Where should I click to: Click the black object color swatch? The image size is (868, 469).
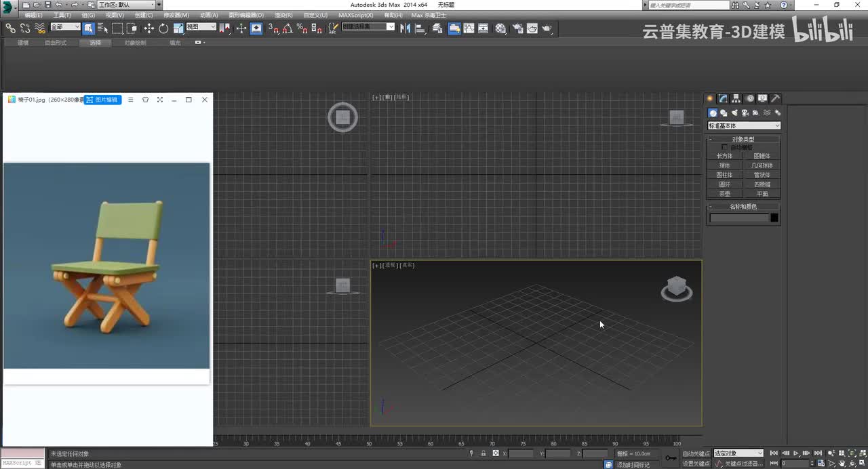click(774, 218)
